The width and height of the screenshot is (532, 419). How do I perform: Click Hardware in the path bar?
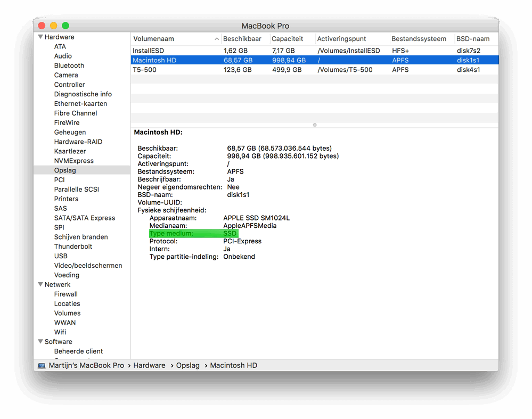pos(149,365)
